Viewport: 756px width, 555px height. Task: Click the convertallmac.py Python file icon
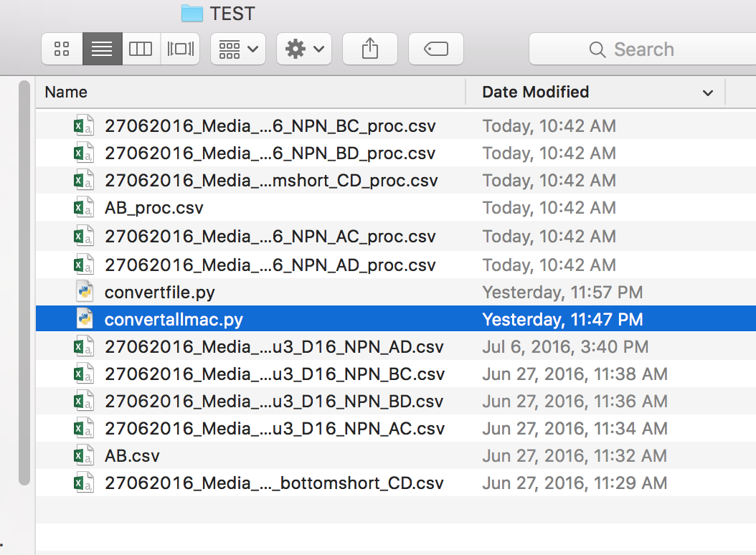point(85,319)
